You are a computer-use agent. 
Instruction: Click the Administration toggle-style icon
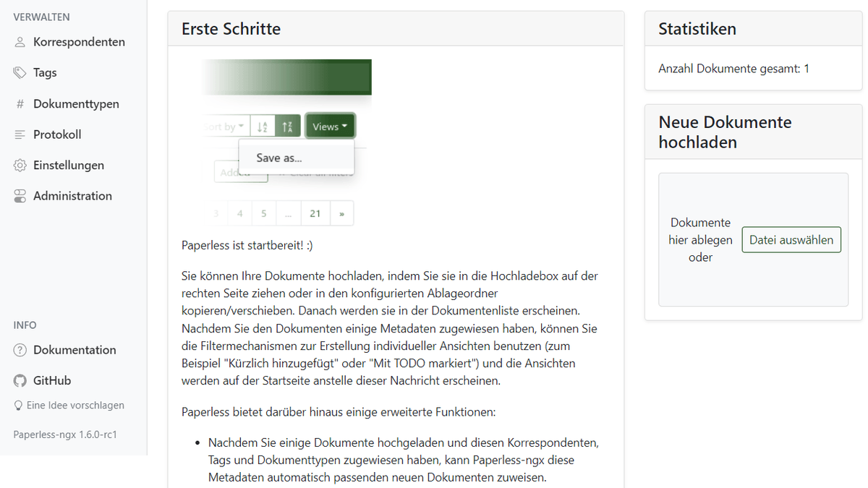20,196
